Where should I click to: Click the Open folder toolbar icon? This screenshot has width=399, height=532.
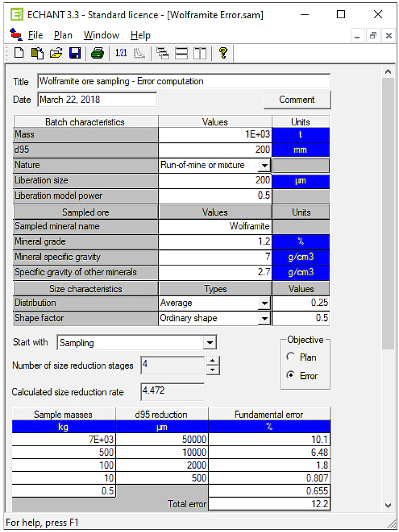click(56, 53)
